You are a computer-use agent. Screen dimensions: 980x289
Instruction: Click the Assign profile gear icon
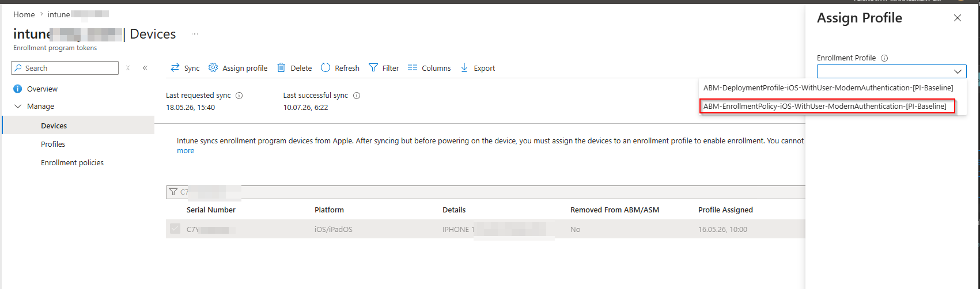point(213,68)
